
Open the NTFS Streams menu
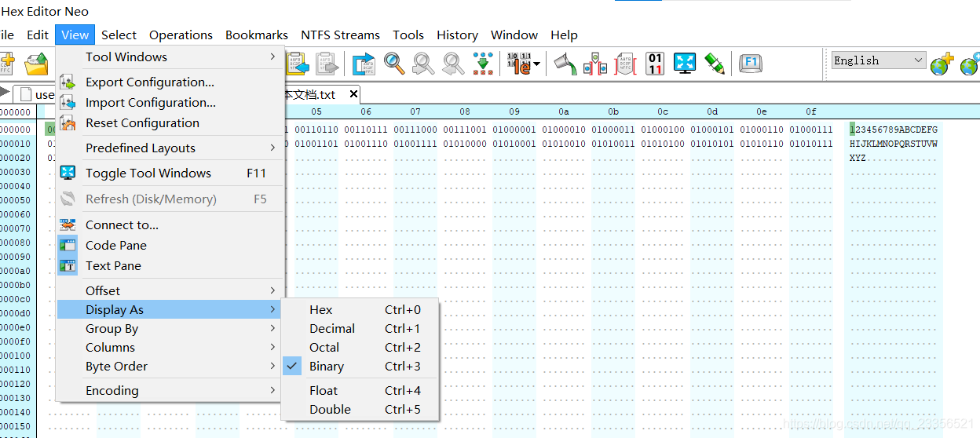(x=341, y=35)
